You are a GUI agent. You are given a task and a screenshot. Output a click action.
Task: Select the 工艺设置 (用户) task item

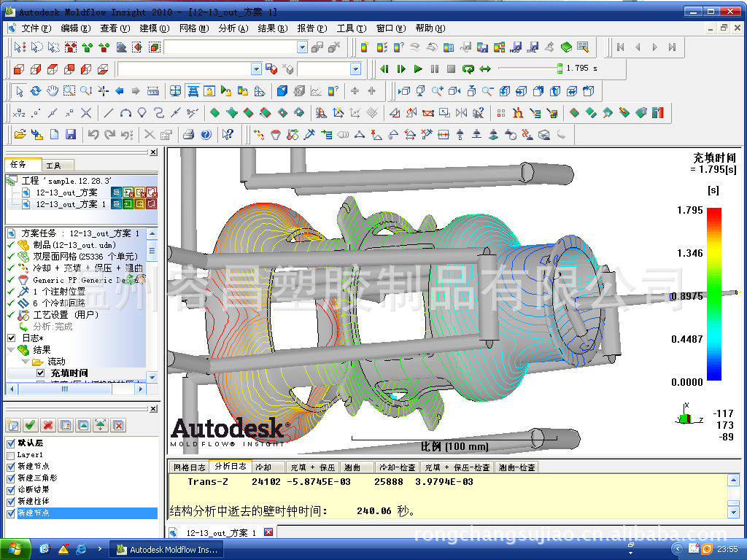coord(66,315)
